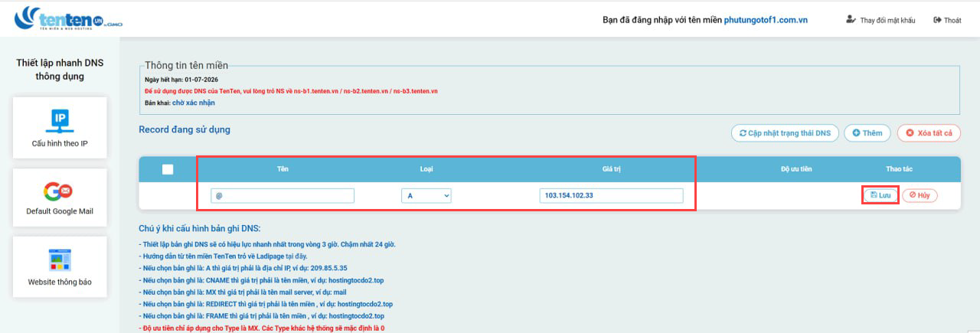Click the FRAME record note line
The image size is (980, 333).
261,315
